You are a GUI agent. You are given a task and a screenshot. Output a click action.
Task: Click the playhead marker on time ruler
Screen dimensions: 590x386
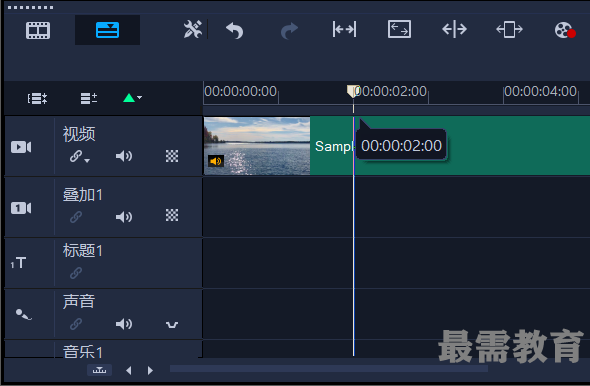[353, 91]
